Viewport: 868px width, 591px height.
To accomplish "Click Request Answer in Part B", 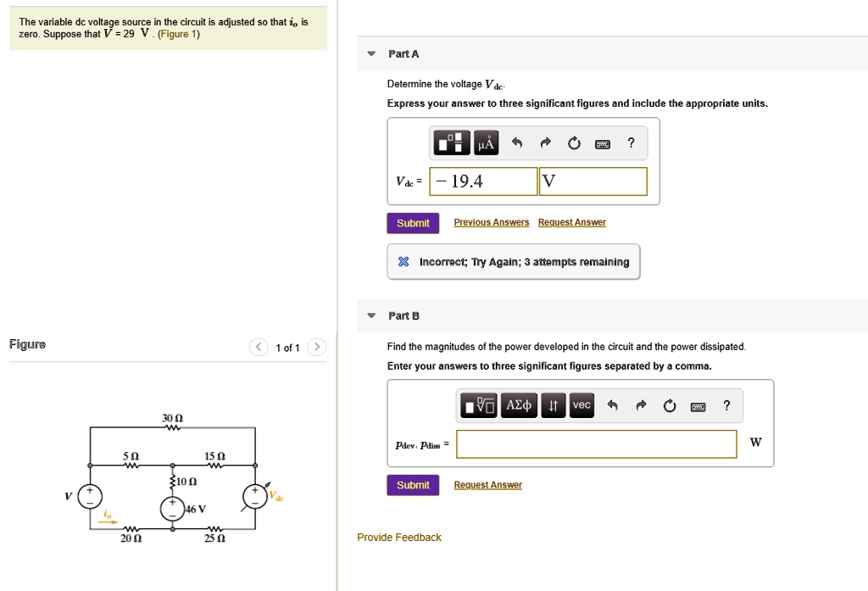I will (x=487, y=485).
